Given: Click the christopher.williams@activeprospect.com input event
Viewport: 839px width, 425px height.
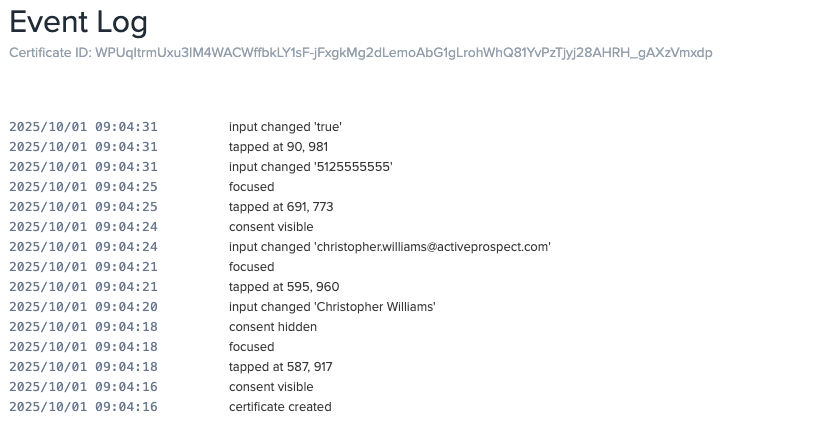Looking at the screenshot, I should (390, 247).
